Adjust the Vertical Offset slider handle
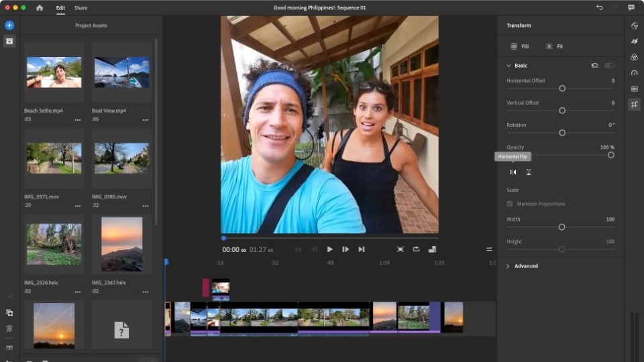 click(x=562, y=111)
